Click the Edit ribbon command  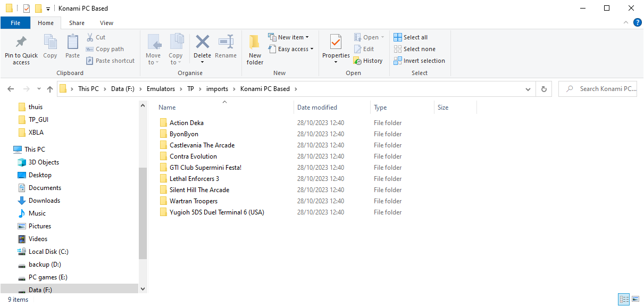click(364, 49)
